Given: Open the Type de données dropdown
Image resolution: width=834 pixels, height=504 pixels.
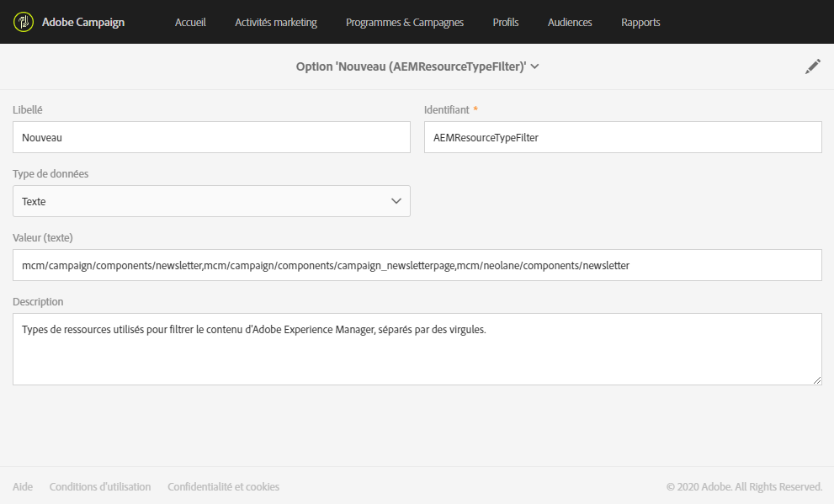Looking at the screenshot, I should point(211,201).
